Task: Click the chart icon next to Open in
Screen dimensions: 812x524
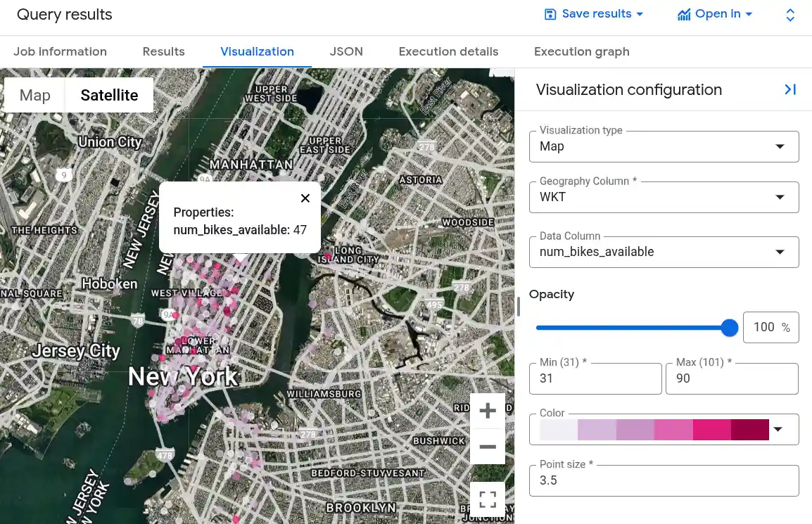Action: point(684,13)
